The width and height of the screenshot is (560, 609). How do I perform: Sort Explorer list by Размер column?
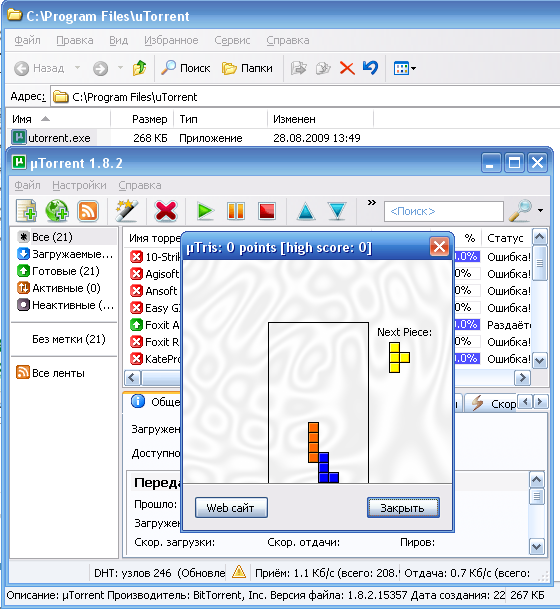[x=142, y=119]
